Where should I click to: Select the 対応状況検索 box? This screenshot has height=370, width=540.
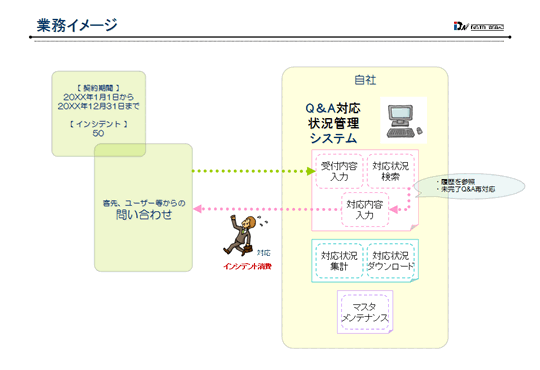click(391, 171)
